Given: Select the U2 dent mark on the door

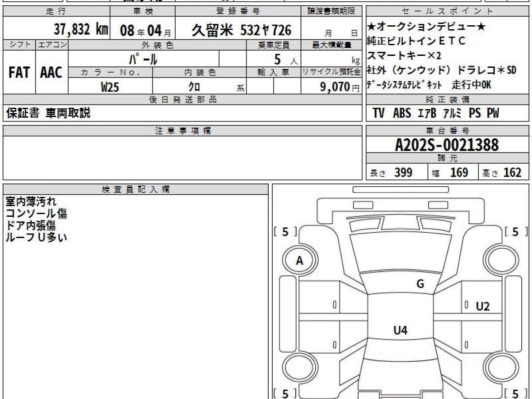Looking at the screenshot, I should tap(482, 306).
